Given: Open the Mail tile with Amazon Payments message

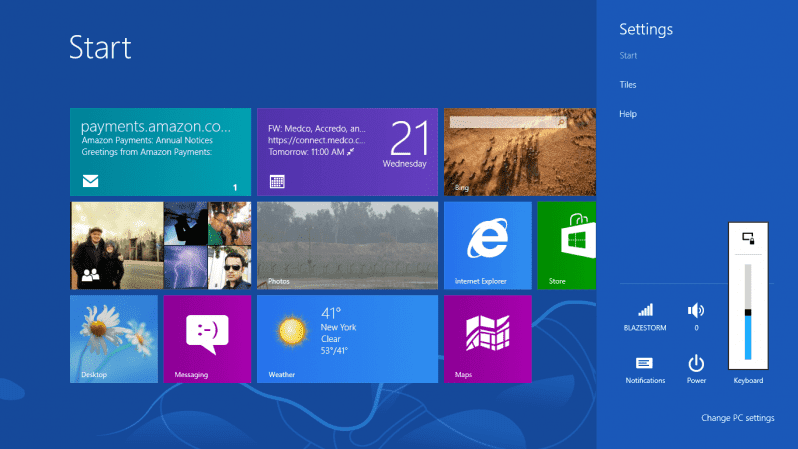Looking at the screenshot, I should [160, 152].
